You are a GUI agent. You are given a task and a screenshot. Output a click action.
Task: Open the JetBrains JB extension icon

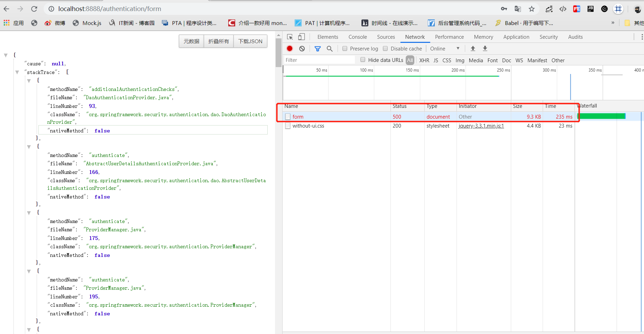click(590, 9)
